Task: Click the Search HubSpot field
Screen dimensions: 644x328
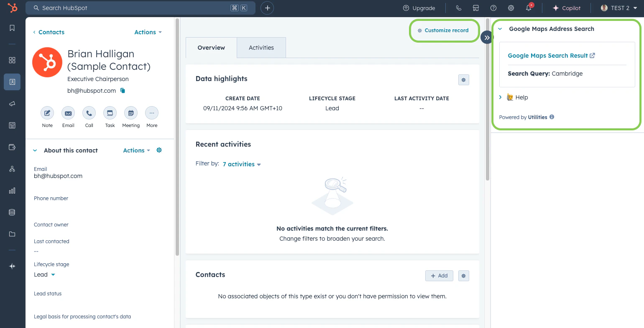Action: pyautogui.click(x=141, y=8)
